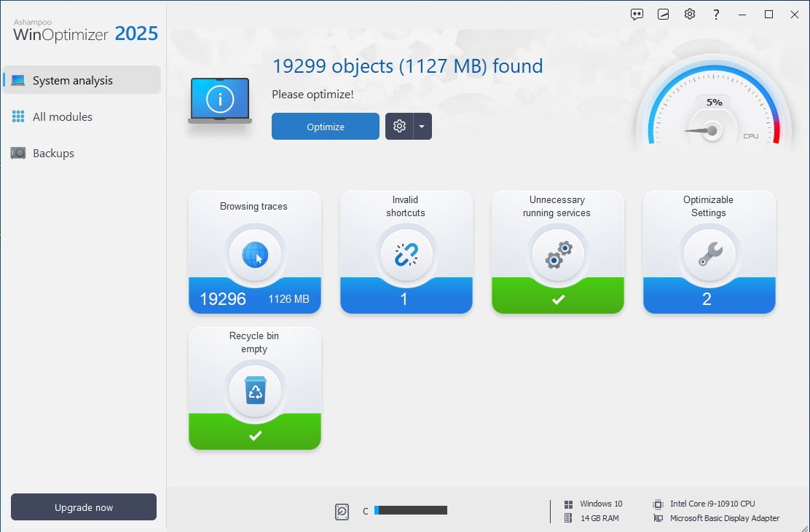The height and width of the screenshot is (532, 810).
Task: Click the All modules grid icon
Action: (x=18, y=116)
